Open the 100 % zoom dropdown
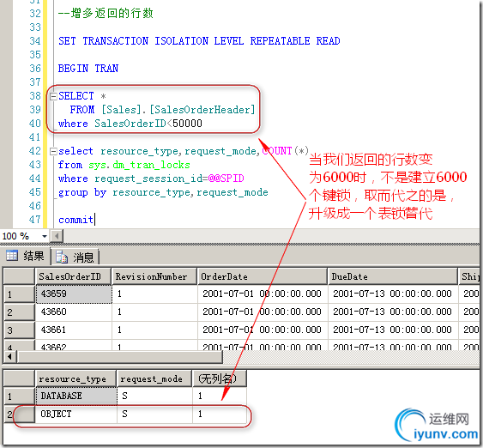The image size is (483, 448). (45, 236)
